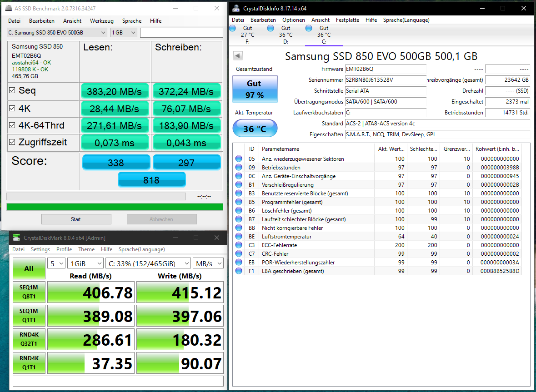The height and width of the screenshot is (392, 536).
Task: Click the Parametername column header
Action: pyautogui.click(x=316, y=149)
